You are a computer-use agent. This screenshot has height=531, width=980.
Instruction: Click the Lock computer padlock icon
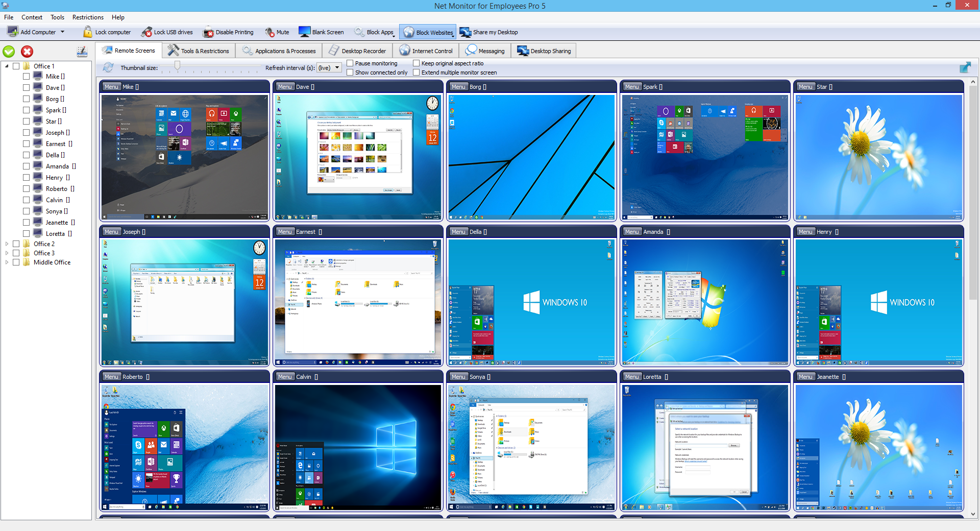pos(88,32)
